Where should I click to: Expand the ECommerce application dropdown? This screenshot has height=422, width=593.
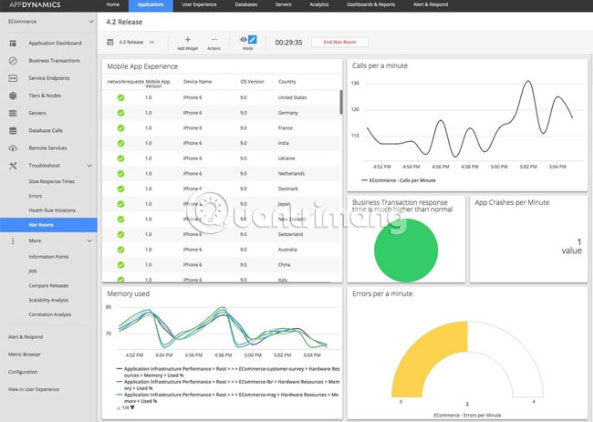click(x=91, y=22)
